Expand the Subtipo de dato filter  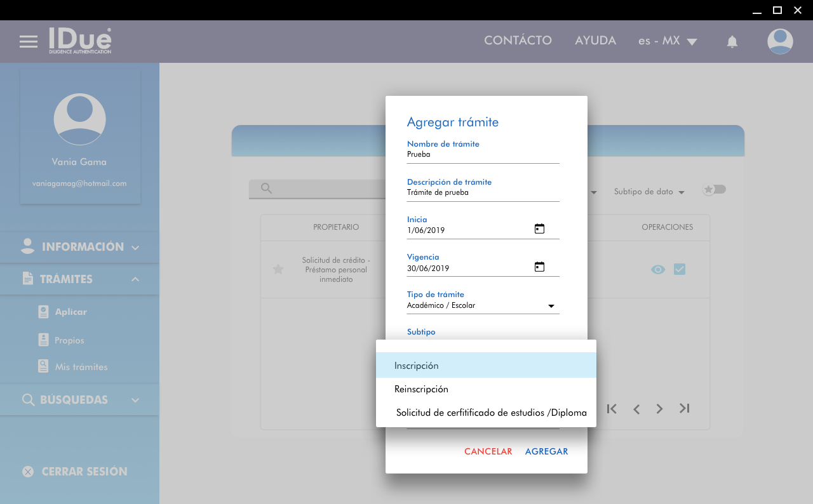pos(648,192)
